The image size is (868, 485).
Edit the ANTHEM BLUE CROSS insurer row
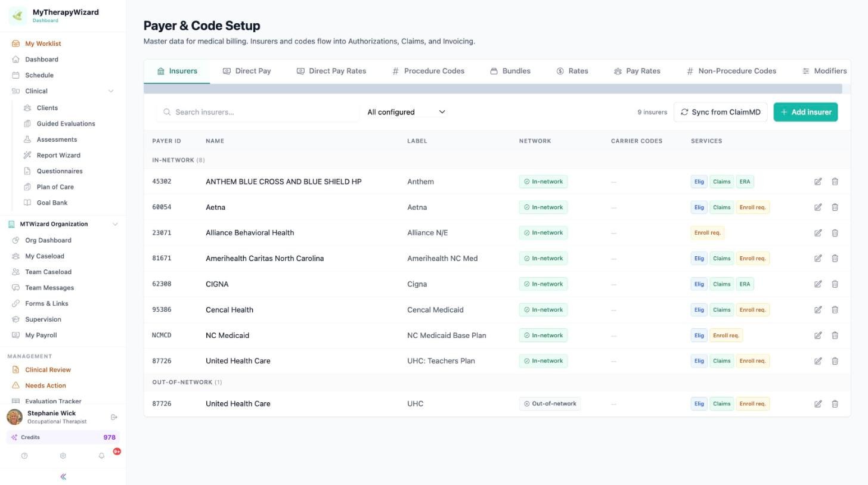tap(818, 182)
